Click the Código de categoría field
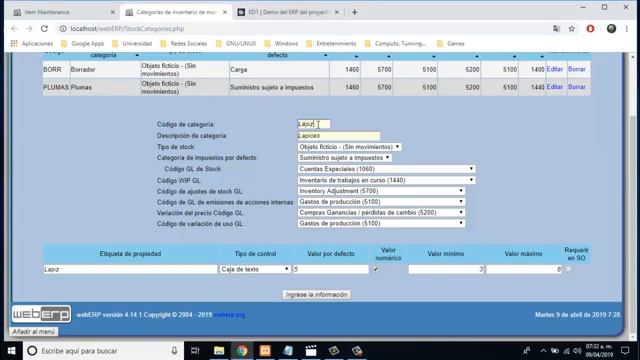640x360 pixels. pos(313,124)
